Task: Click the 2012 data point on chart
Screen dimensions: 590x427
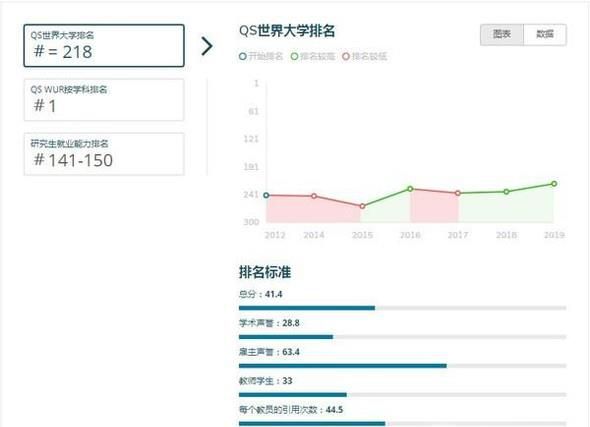Action: 266,195
